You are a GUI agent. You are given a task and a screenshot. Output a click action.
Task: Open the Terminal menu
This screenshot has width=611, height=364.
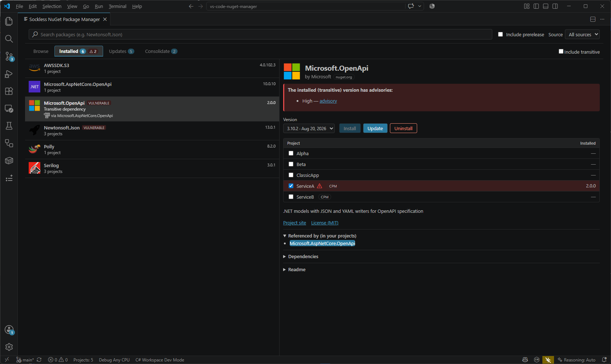coord(118,6)
